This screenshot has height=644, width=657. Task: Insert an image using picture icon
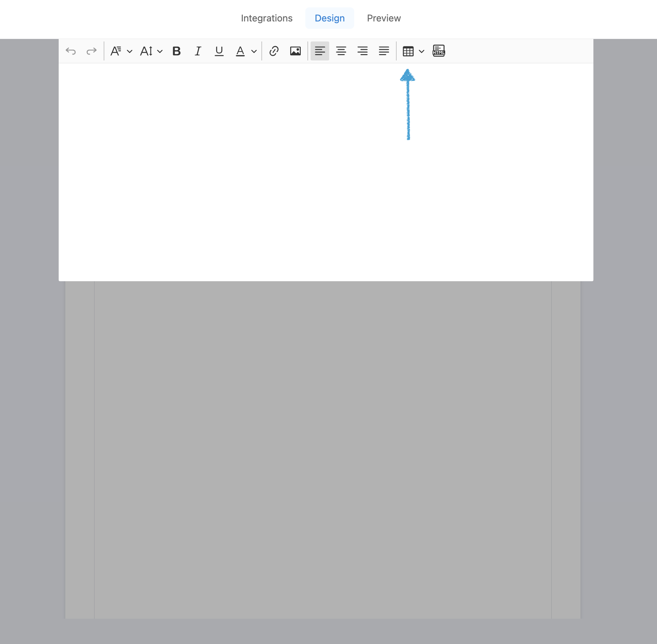click(x=295, y=51)
